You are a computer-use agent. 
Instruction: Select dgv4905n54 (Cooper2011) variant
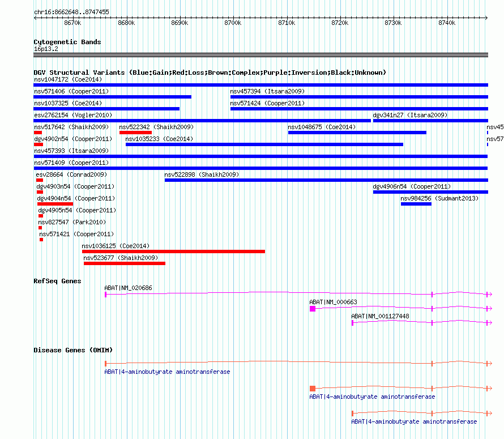point(41,216)
